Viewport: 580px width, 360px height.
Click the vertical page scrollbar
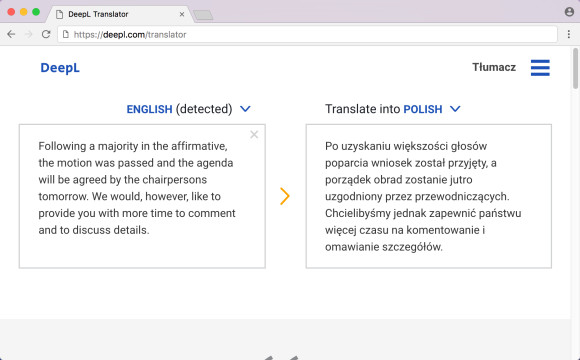pos(576,69)
